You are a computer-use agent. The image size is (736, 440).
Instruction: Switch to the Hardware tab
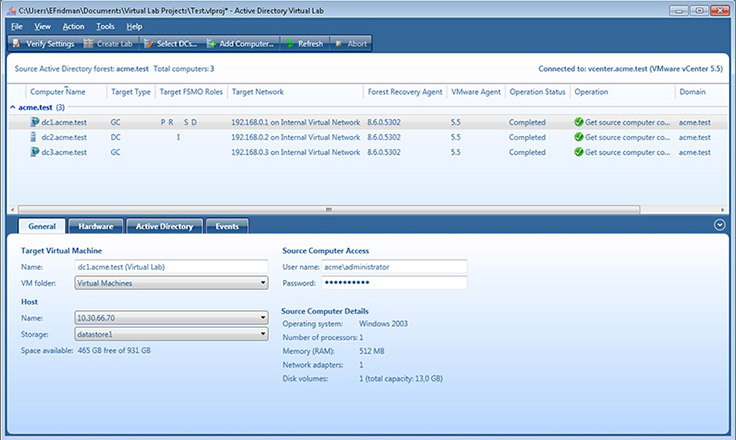click(x=96, y=226)
